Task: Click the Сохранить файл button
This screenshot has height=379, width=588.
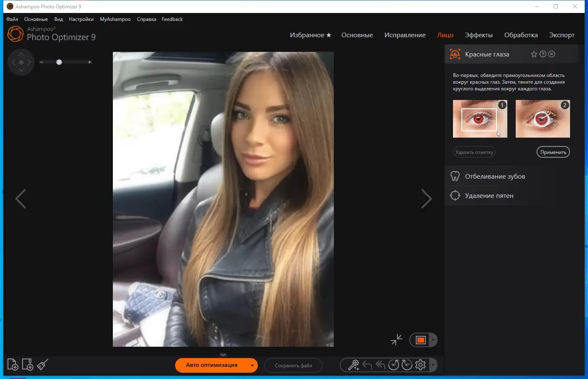Action: click(293, 366)
